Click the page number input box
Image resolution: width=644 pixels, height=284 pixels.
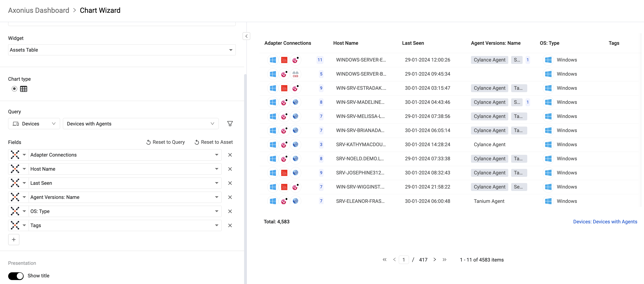click(x=403, y=260)
